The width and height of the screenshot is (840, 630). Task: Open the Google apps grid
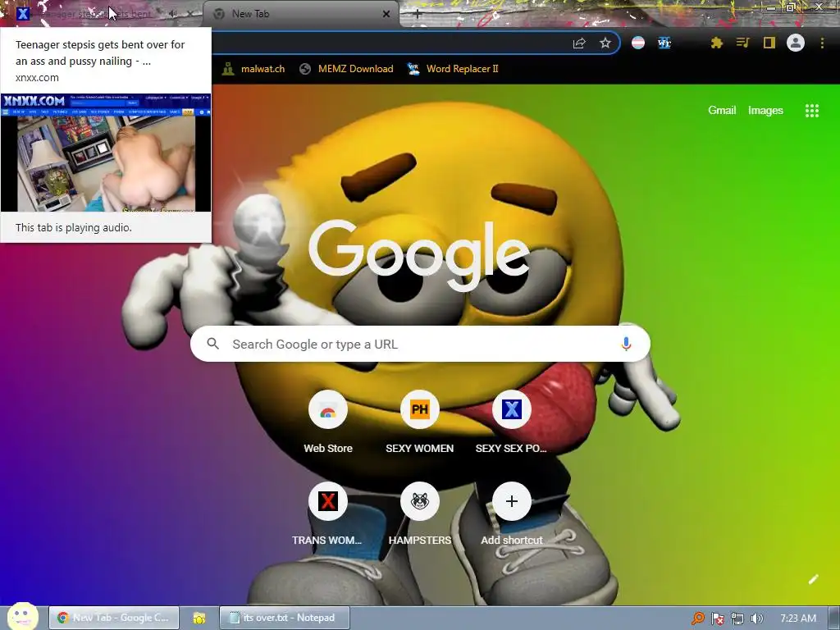click(812, 111)
